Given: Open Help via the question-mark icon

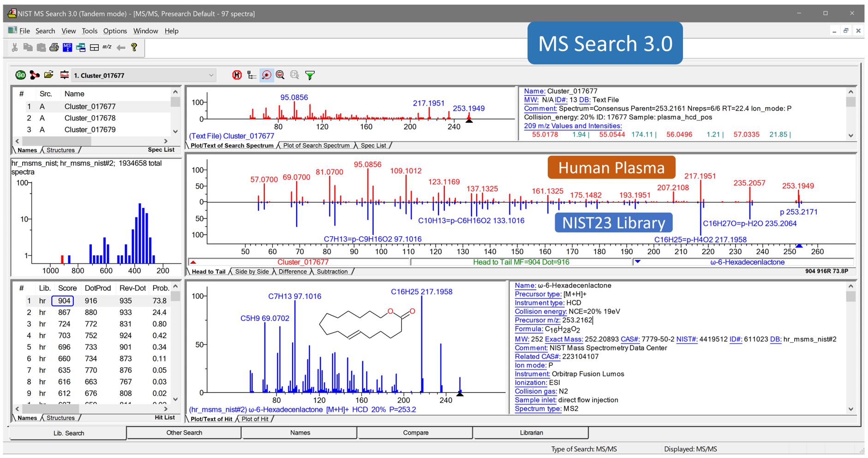Looking at the screenshot, I should tap(134, 48).
